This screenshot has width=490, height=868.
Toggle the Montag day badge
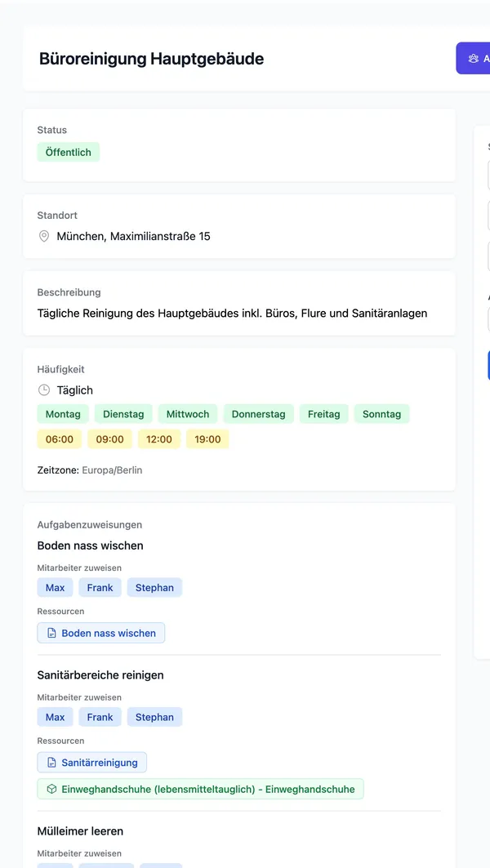click(62, 414)
